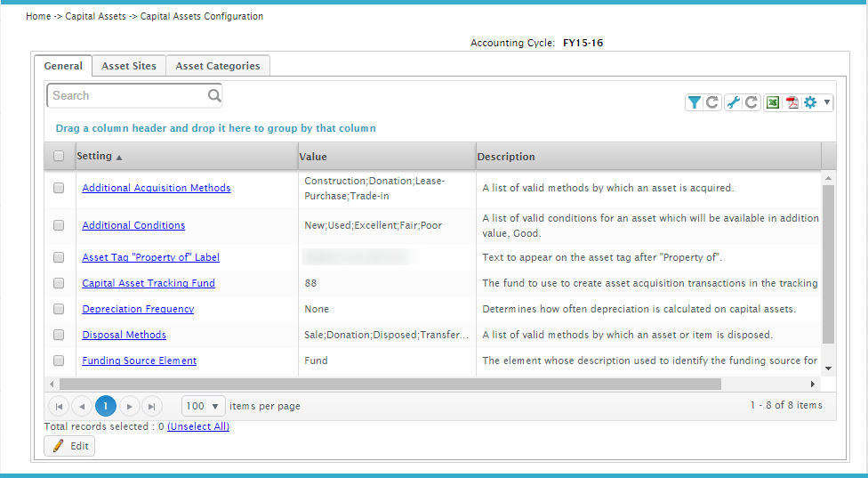Switch to the Asset Sites tab
Viewport: 868px width, 478px height.
click(129, 66)
